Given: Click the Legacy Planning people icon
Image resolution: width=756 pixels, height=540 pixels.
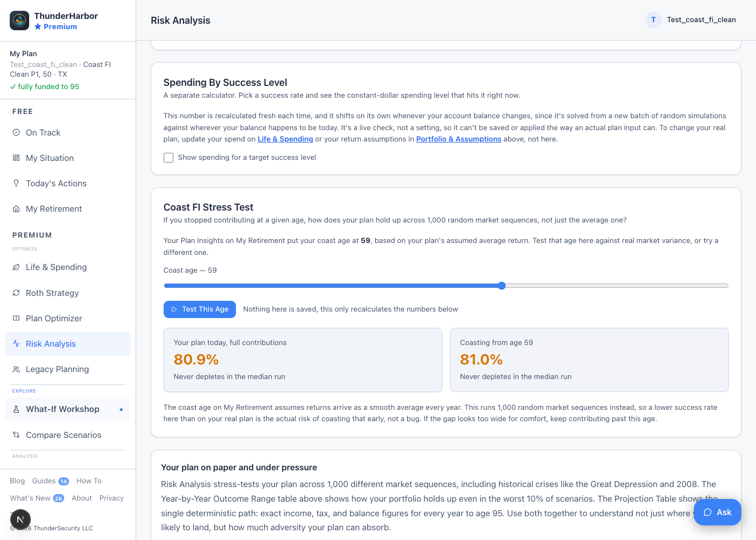Looking at the screenshot, I should point(16,369).
